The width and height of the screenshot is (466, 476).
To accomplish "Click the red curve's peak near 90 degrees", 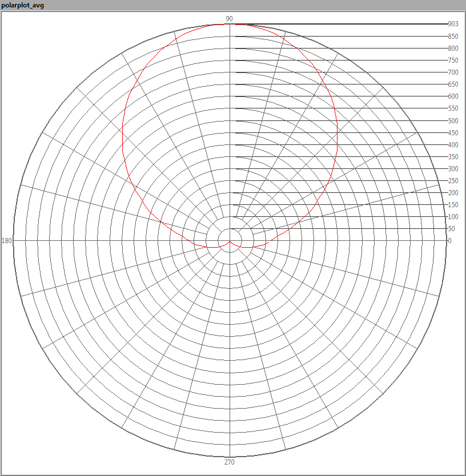I will [x=230, y=25].
